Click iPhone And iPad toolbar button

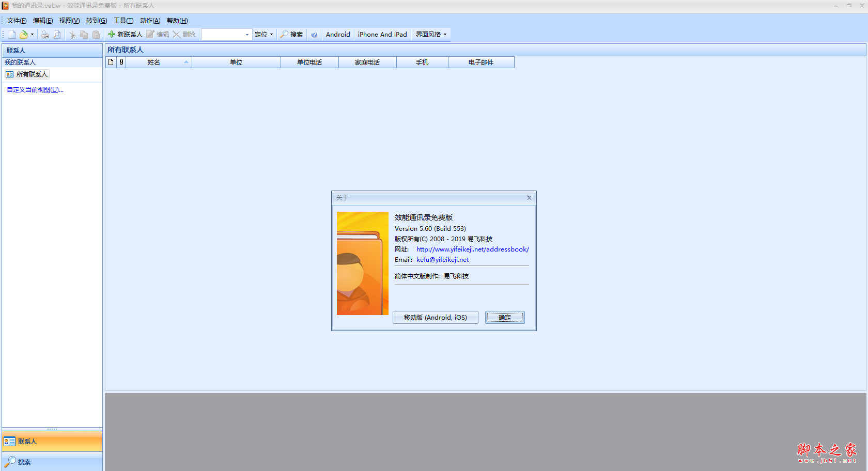[x=382, y=35]
